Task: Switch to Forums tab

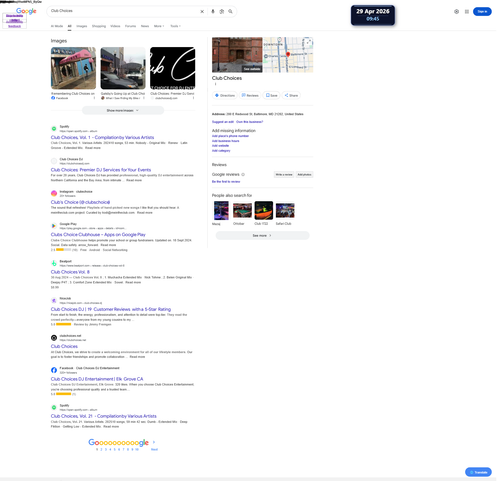Action: (131, 26)
